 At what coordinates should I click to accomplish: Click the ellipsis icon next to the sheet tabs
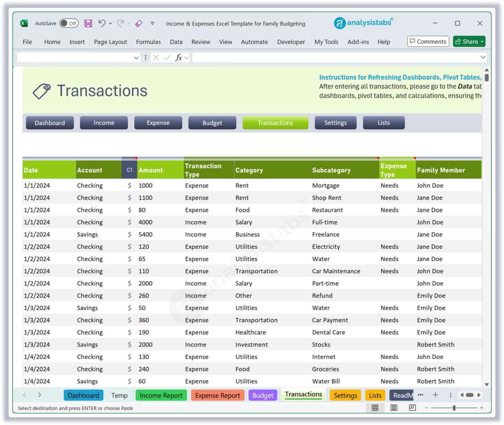(420, 394)
